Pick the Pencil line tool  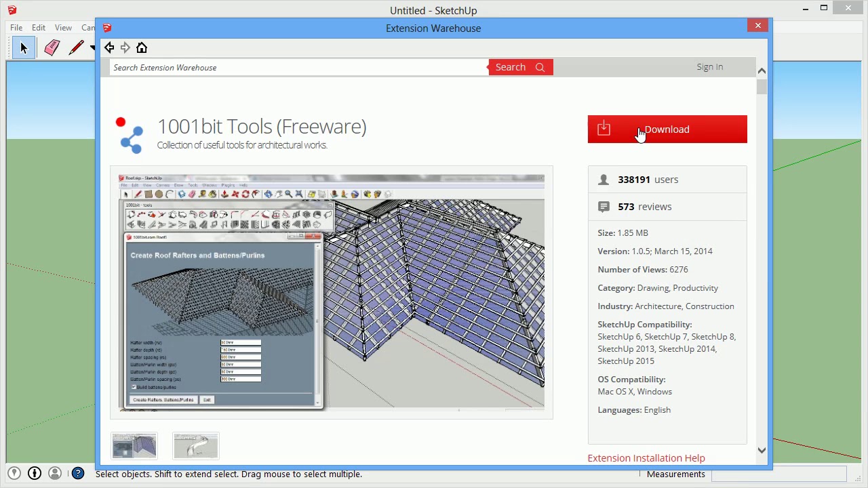click(77, 47)
